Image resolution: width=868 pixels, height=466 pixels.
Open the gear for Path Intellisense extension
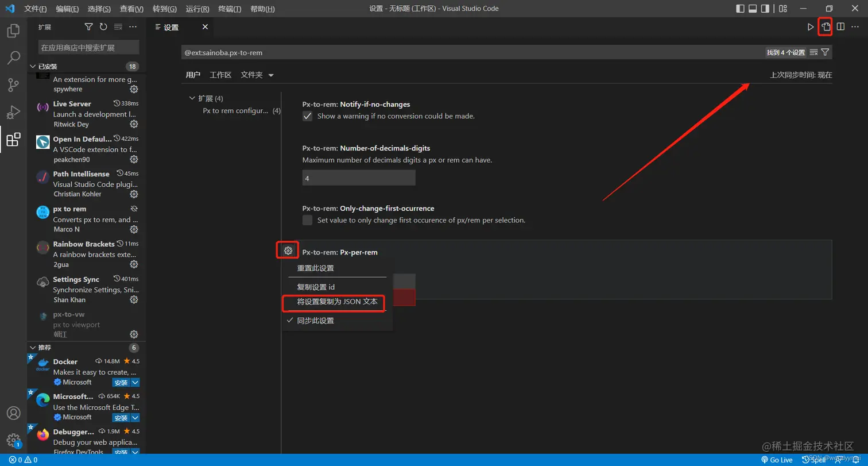[x=134, y=194]
